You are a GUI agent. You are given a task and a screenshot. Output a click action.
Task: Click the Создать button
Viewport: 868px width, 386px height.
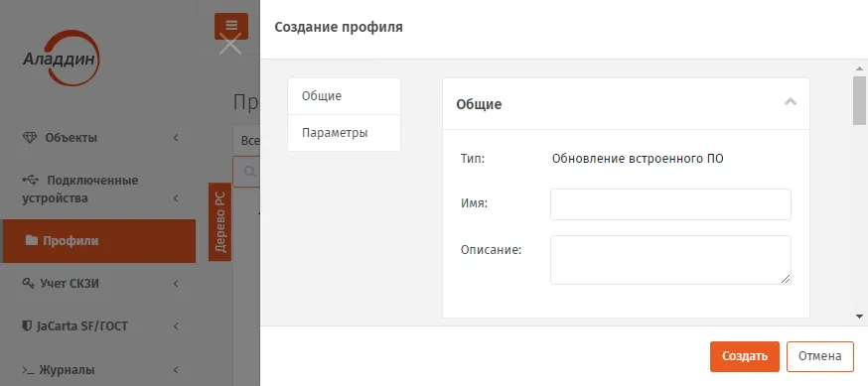pos(745,356)
